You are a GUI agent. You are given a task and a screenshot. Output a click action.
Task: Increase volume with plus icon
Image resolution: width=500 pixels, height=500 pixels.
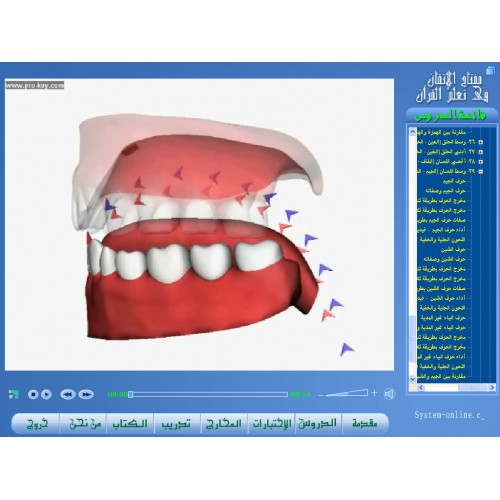click(x=374, y=393)
